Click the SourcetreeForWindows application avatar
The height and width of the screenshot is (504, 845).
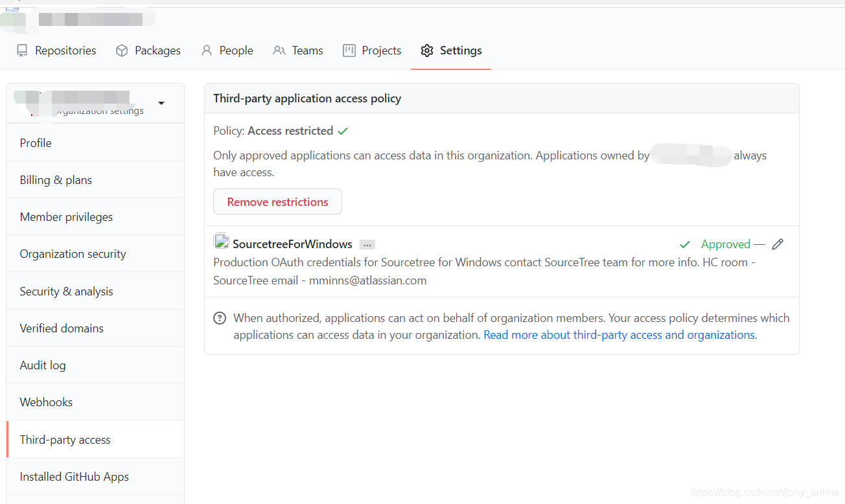222,240
